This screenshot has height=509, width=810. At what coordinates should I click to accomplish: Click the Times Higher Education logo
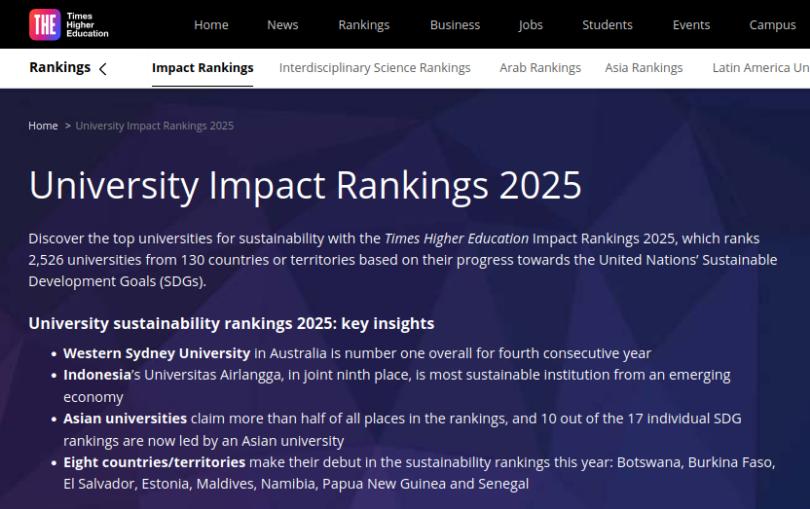(69, 25)
